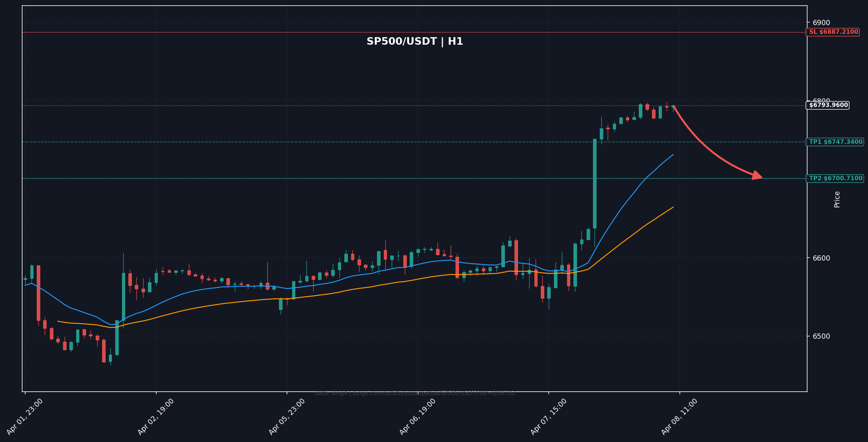
Task: Click the end of the orange moving average line
Action: pos(673,207)
